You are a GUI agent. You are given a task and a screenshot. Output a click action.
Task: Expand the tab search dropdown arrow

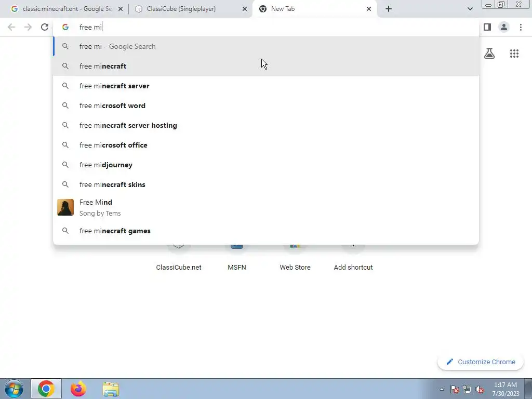470,9
